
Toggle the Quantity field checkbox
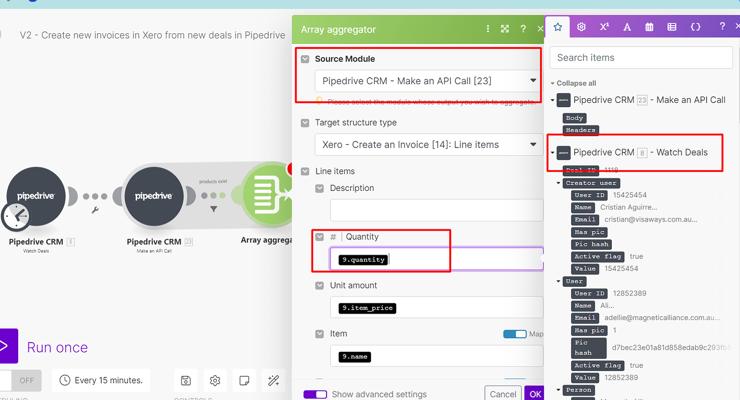[320, 237]
